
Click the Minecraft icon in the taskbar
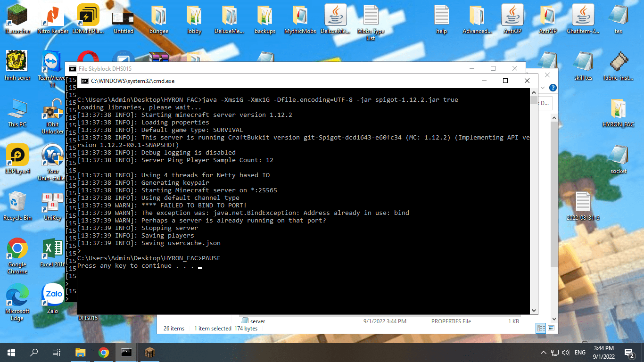pyautogui.click(x=149, y=352)
